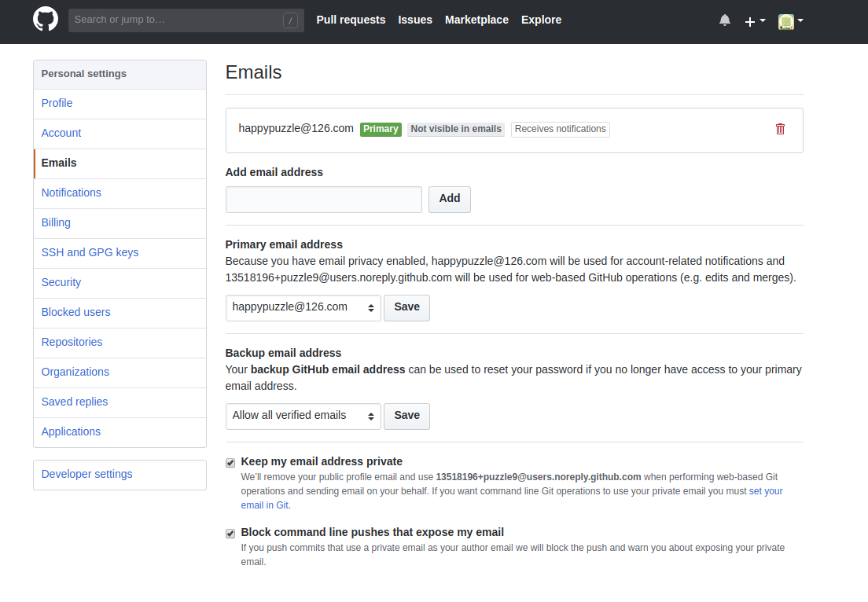Screen dimensions: 868x602
Task: Toggle Keep my email address private
Action: [230, 463]
